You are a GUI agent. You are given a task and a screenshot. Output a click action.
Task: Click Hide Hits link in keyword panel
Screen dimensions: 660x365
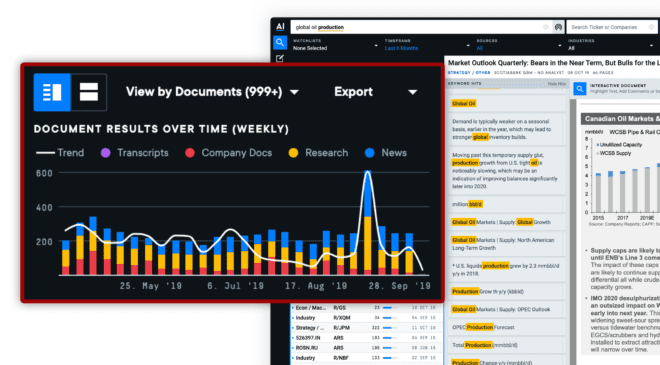pyautogui.click(x=556, y=84)
